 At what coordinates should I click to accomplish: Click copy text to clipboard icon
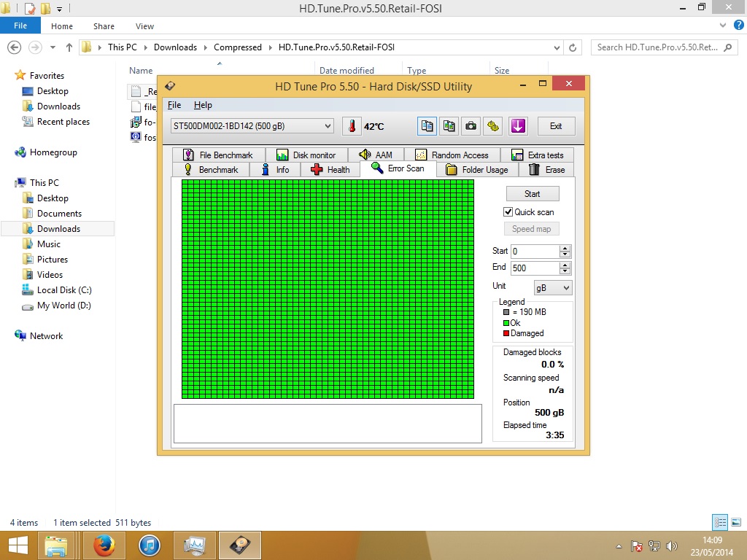[x=427, y=126]
